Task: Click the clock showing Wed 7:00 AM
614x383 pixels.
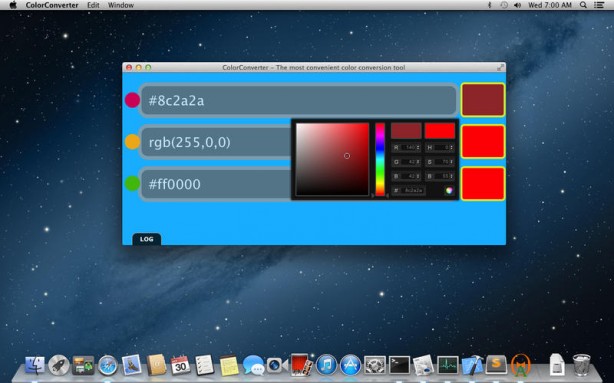Action: point(550,5)
